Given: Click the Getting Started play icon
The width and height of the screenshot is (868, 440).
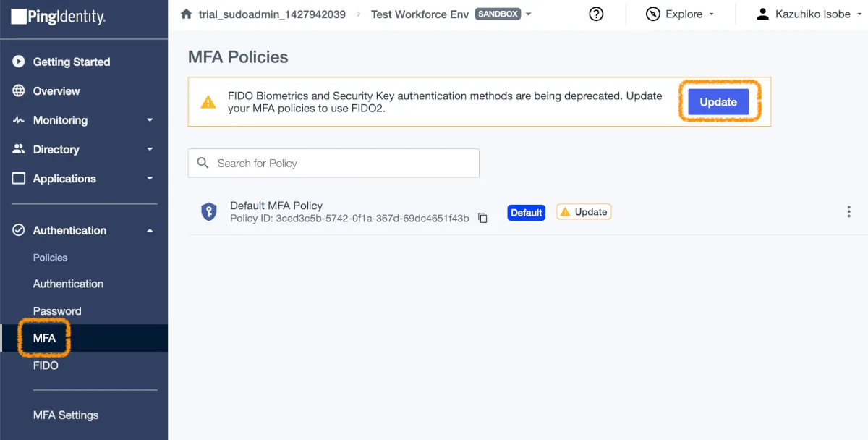Looking at the screenshot, I should [19, 62].
